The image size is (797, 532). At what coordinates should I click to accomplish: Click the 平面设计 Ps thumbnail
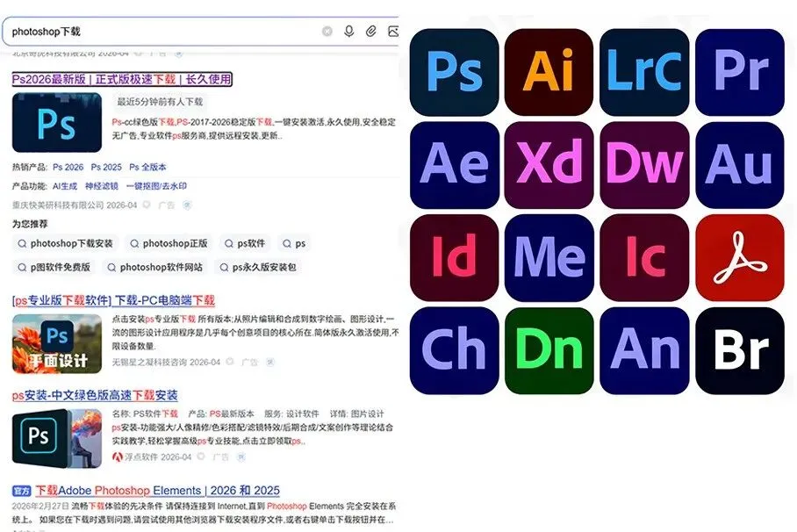point(57,344)
